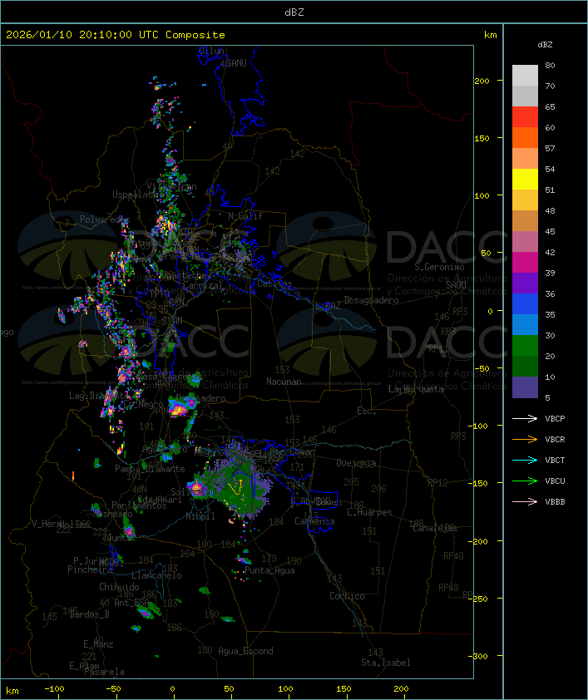Click the green swatch between 30 and 20
The width and height of the screenshot is (588, 700).
[x=525, y=346]
